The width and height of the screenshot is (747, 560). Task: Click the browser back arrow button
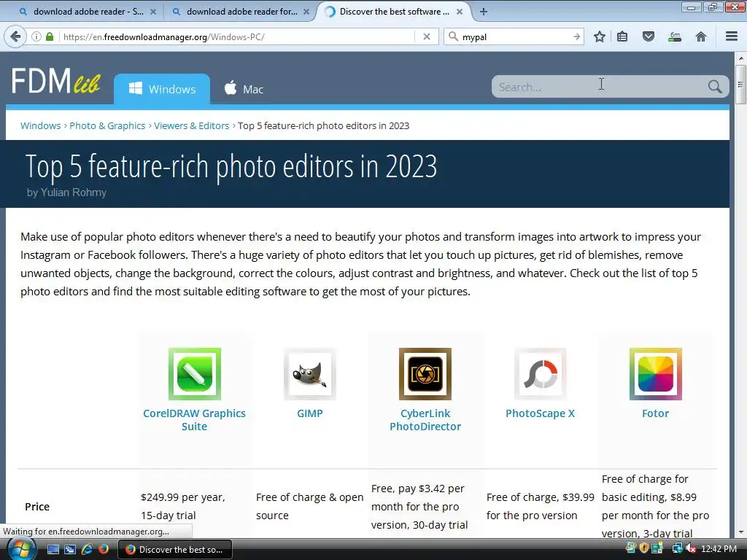pos(15,36)
